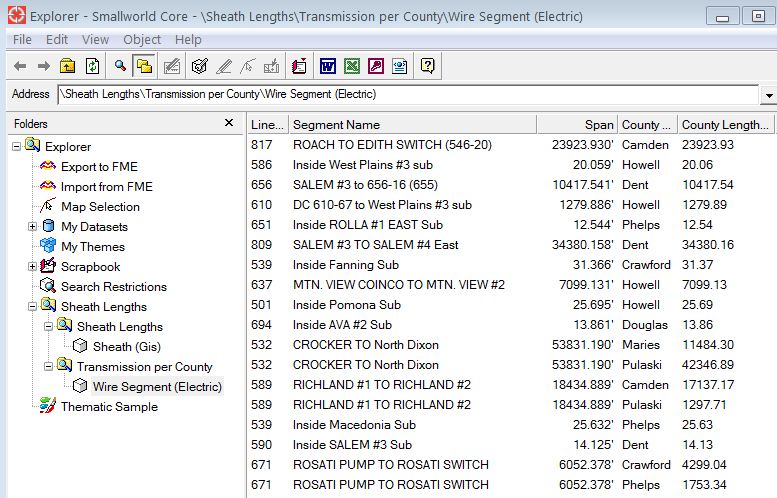Open the Object menu
Viewport: 777px width, 498px height.
(x=142, y=40)
